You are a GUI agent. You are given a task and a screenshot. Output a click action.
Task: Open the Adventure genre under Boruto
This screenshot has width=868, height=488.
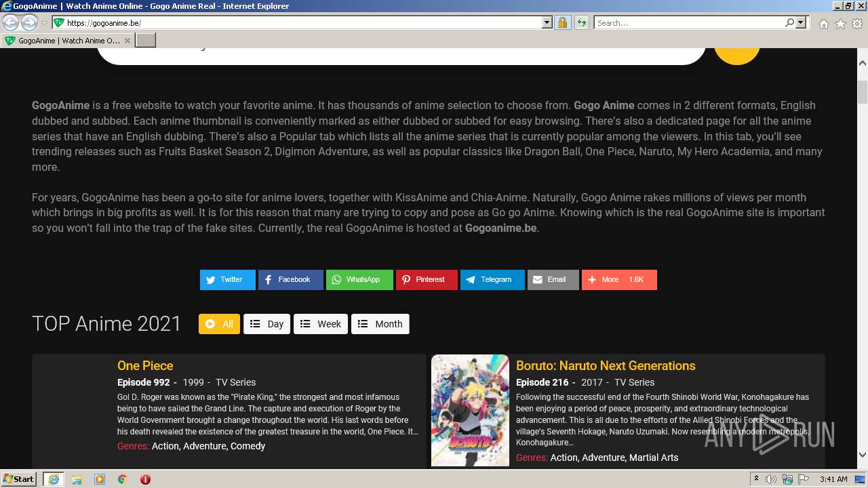[604, 457]
